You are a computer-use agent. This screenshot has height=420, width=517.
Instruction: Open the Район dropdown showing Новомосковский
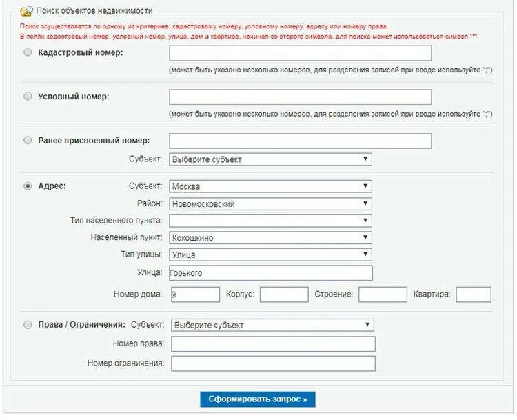[x=270, y=203]
